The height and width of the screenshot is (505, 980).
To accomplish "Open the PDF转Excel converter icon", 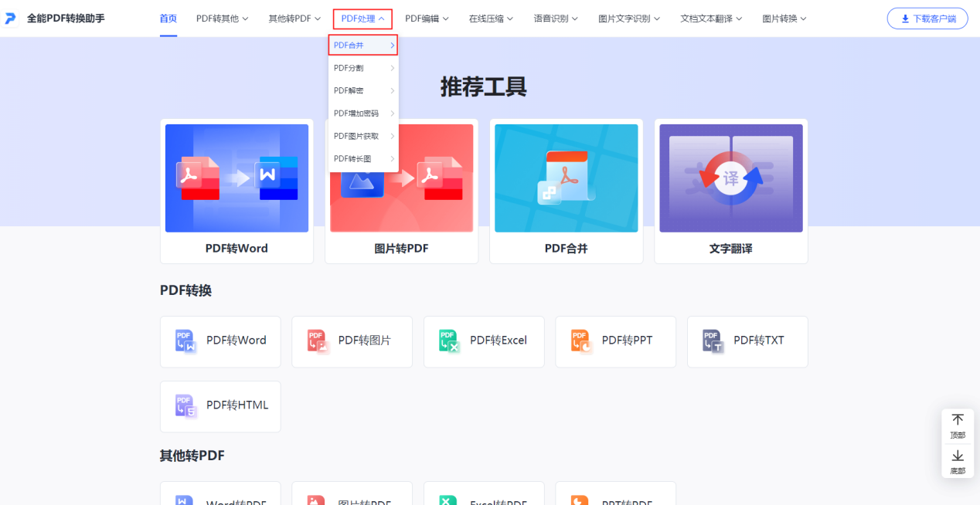I will (x=447, y=341).
